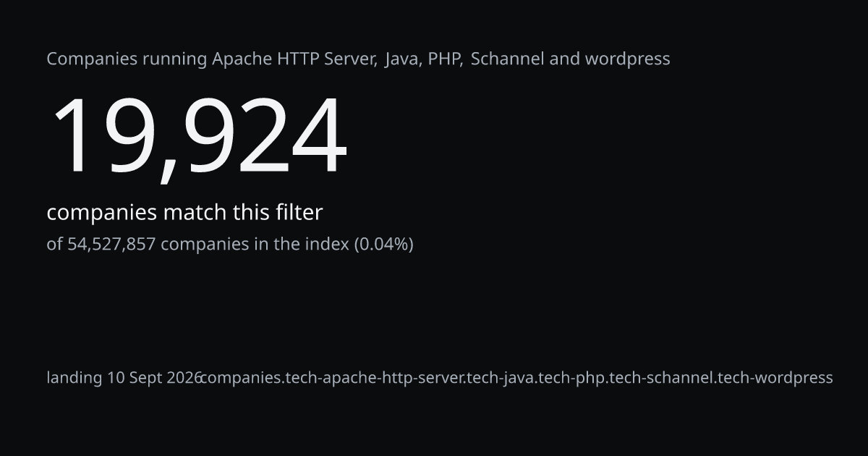Click the large 19,924 count number

click(198, 137)
